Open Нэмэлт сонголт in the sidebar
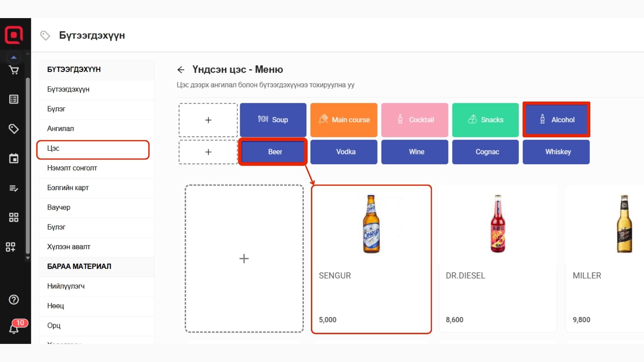The image size is (644, 362). (x=72, y=168)
